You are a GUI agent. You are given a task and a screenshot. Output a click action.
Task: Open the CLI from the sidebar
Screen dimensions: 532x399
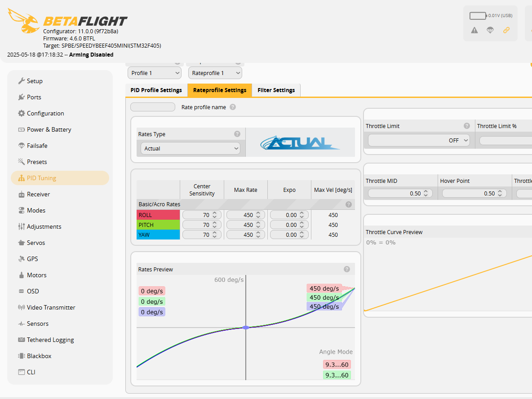coord(30,372)
